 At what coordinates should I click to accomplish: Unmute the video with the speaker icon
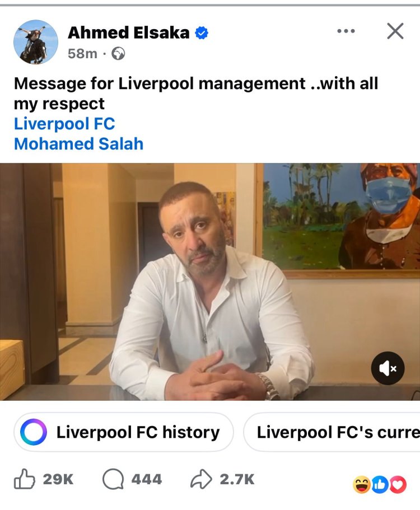tap(388, 368)
